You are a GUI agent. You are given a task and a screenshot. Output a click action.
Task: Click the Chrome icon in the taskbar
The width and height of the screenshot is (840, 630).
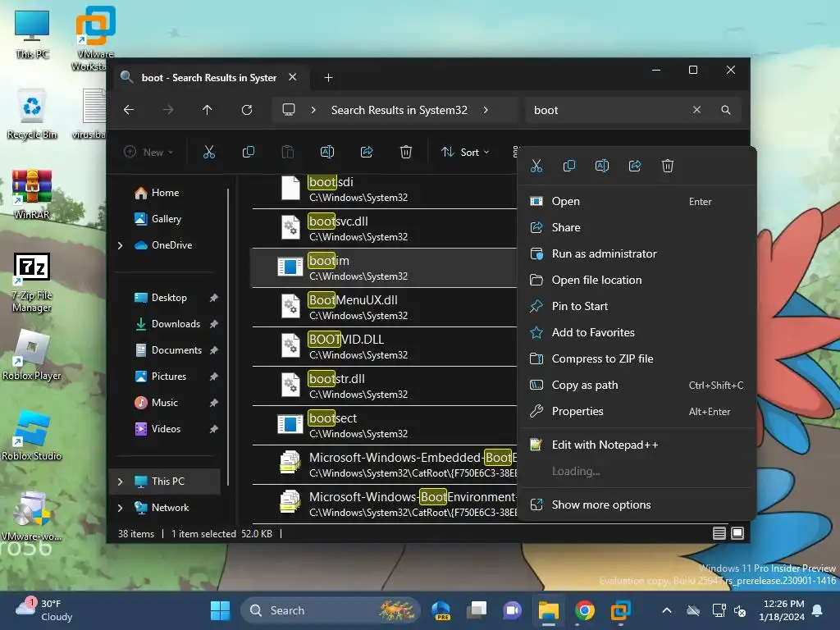(x=584, y=610)
